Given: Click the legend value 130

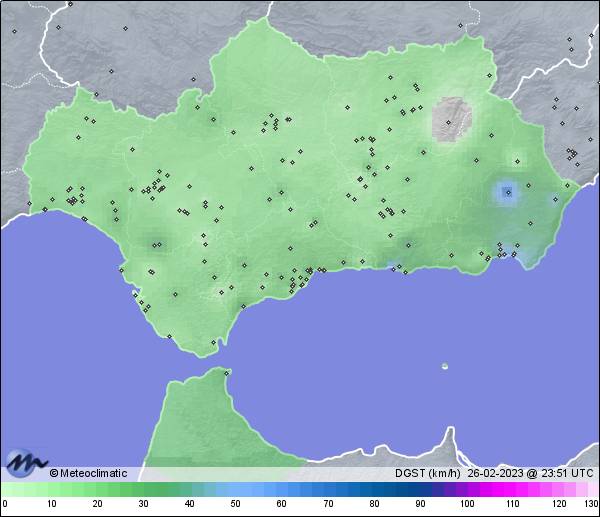Looking at the screenshot, I should [x=591, y=504].
